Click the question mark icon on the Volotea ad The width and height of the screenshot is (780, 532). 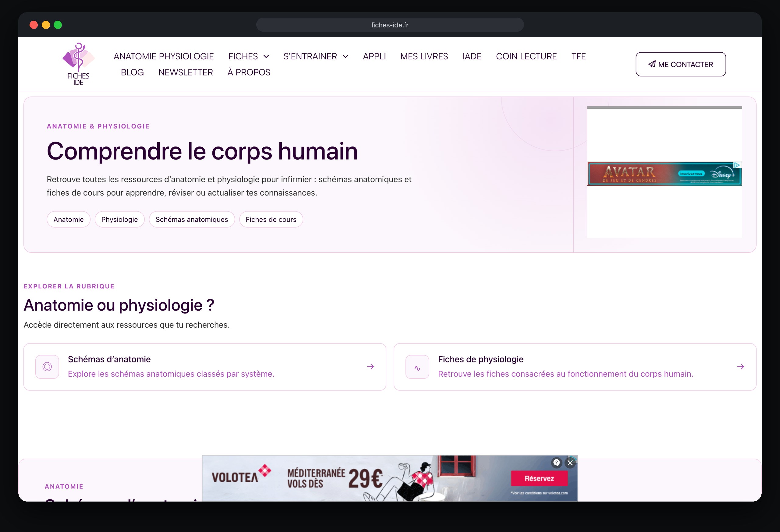[556, 463]
